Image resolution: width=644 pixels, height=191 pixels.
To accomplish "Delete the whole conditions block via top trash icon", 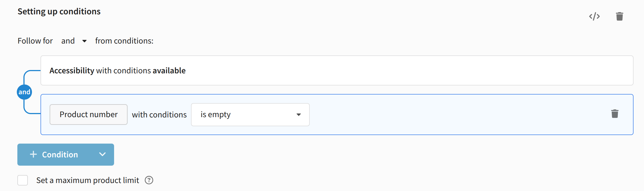I will coord(619,17).
